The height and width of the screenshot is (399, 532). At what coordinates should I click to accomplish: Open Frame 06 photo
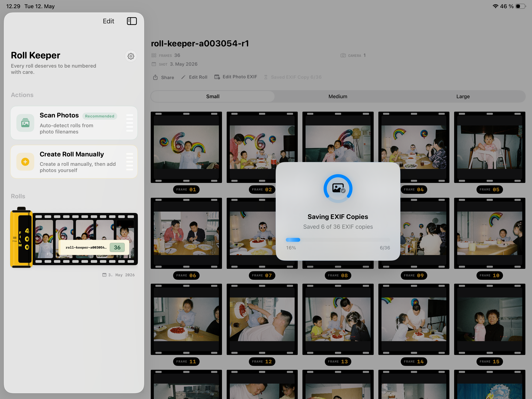[x=186, y=233]
